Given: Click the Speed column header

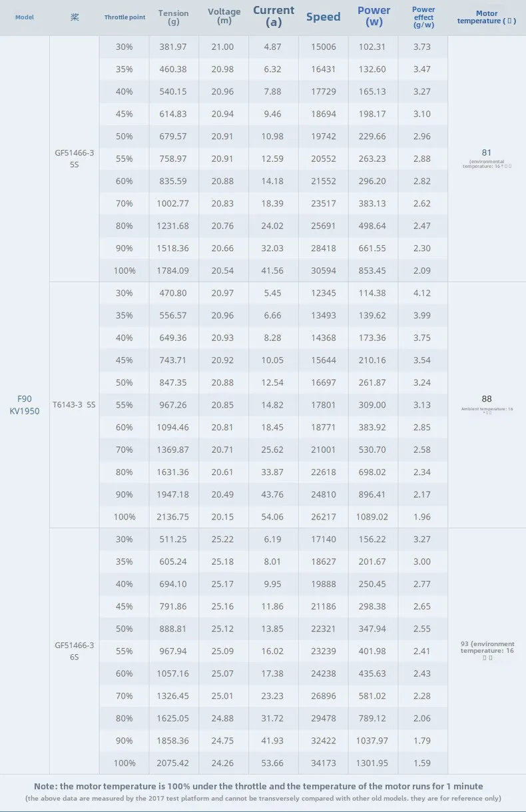Looking at the screenshot, I should click(x=324, y=17).
